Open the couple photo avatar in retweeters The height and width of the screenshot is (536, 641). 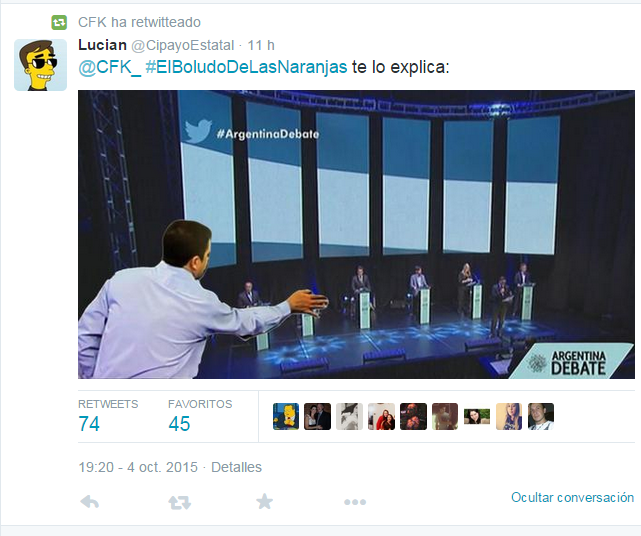[317, 416]
